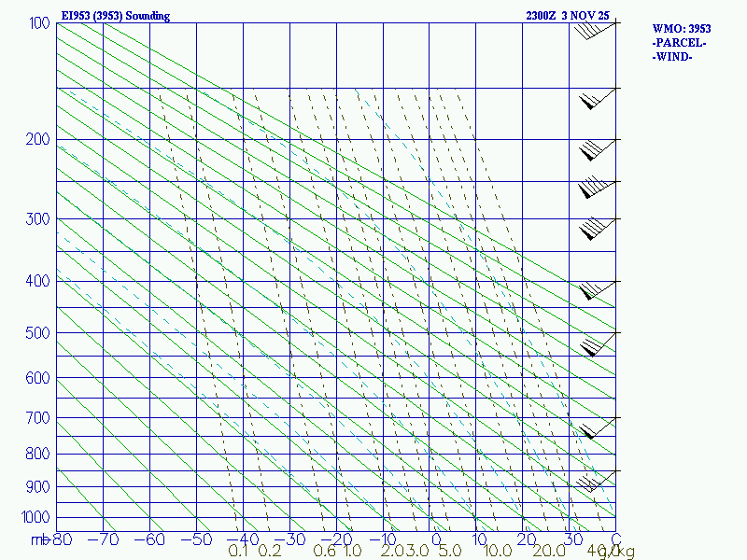The height and width of the screenshot is (560, 747).
Task: Select the 1.0 mixing ratio label
Action: pyautogui.click(x=353, y=551)
